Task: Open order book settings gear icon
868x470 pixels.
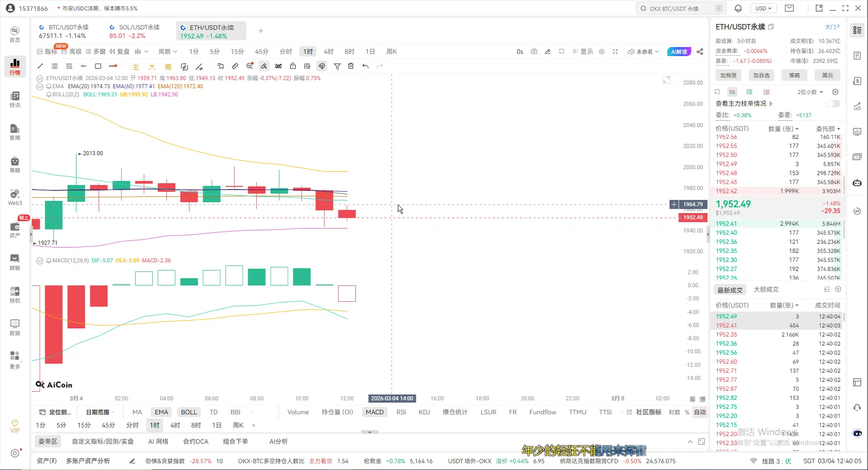Action: (x=835, y=92)
